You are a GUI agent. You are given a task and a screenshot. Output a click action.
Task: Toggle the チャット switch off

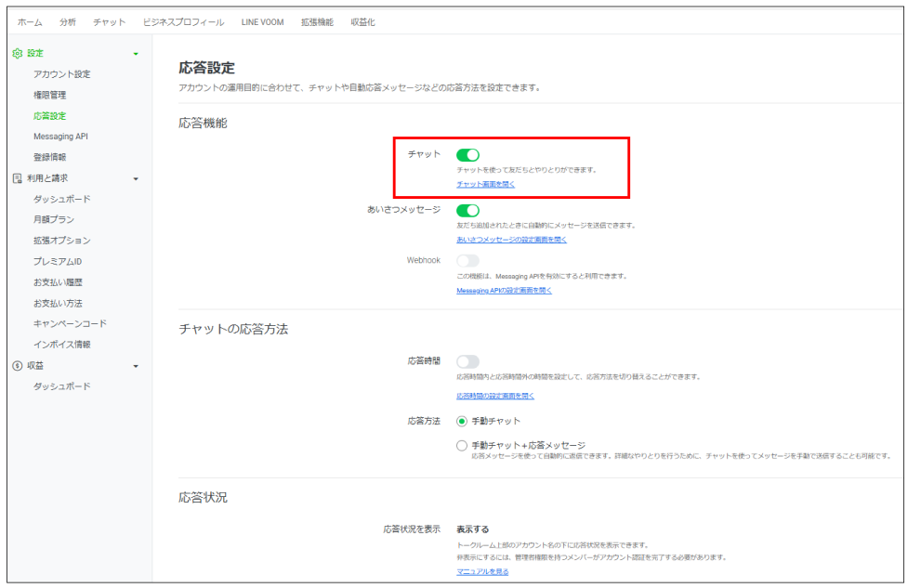click(467, 155)
